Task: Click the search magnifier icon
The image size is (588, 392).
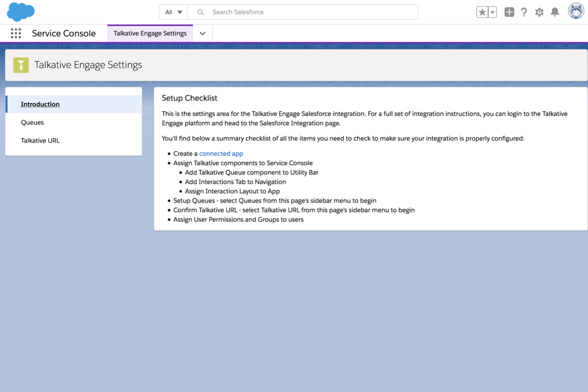Action: point(201,12)
